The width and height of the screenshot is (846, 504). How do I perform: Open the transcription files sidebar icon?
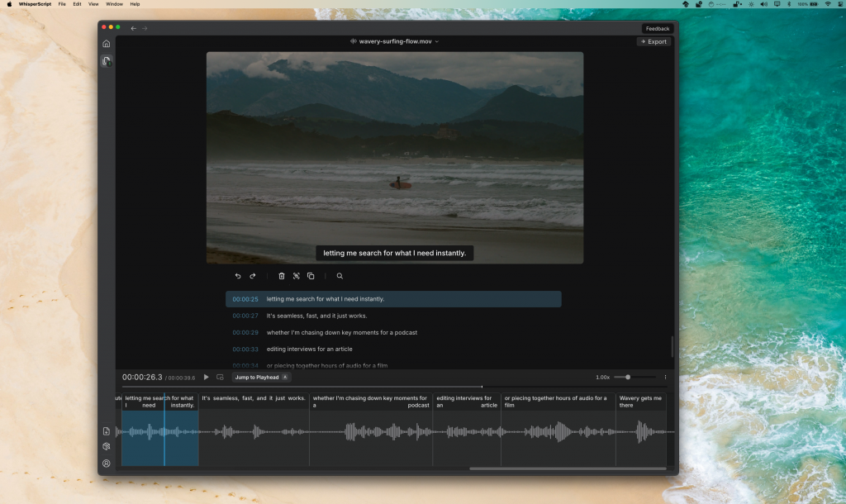pyautogui.click(x=107, y=61)
